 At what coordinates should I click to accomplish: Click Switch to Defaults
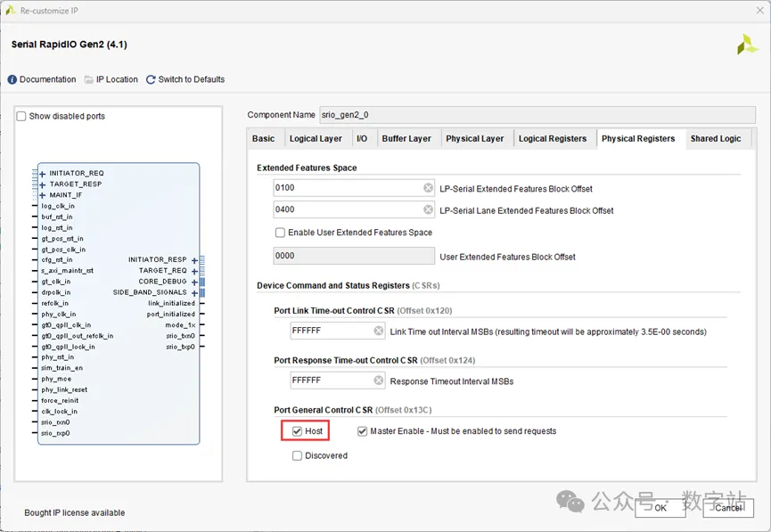(192, 79)
